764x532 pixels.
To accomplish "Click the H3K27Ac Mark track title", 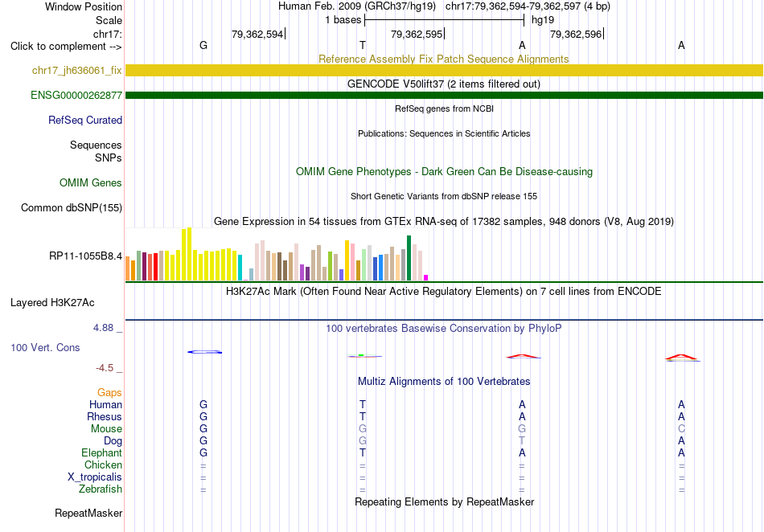I will coord(444,291).
